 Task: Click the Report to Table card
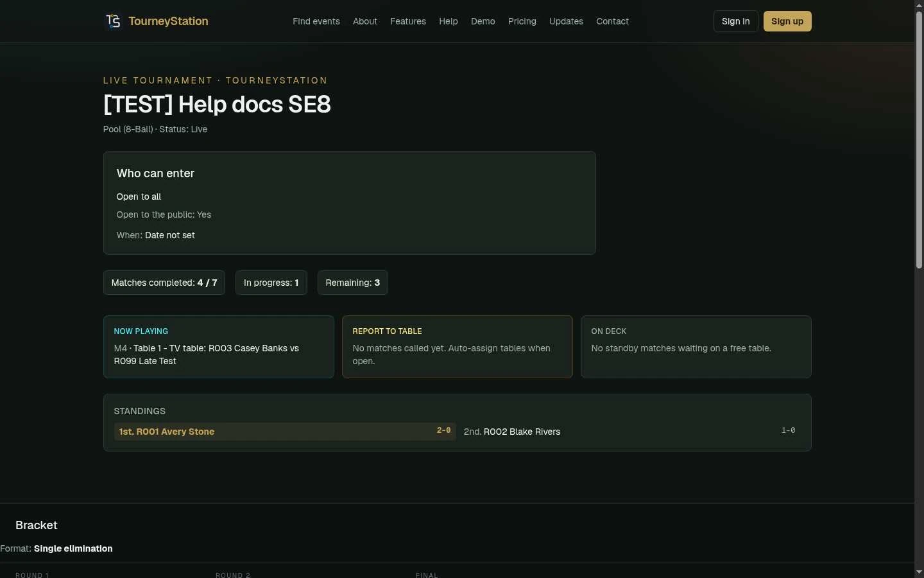[458, 347]
